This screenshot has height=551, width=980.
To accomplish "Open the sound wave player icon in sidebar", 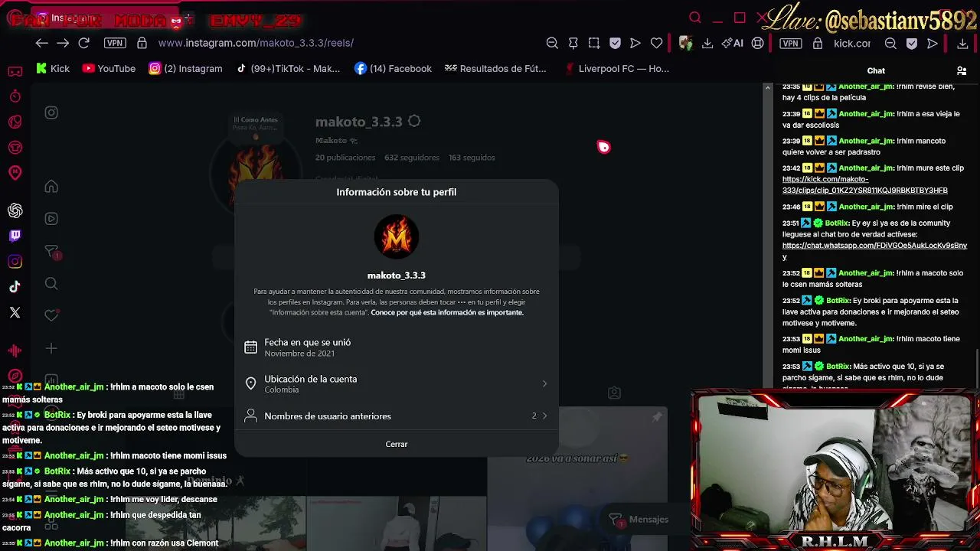I will 15,350.
